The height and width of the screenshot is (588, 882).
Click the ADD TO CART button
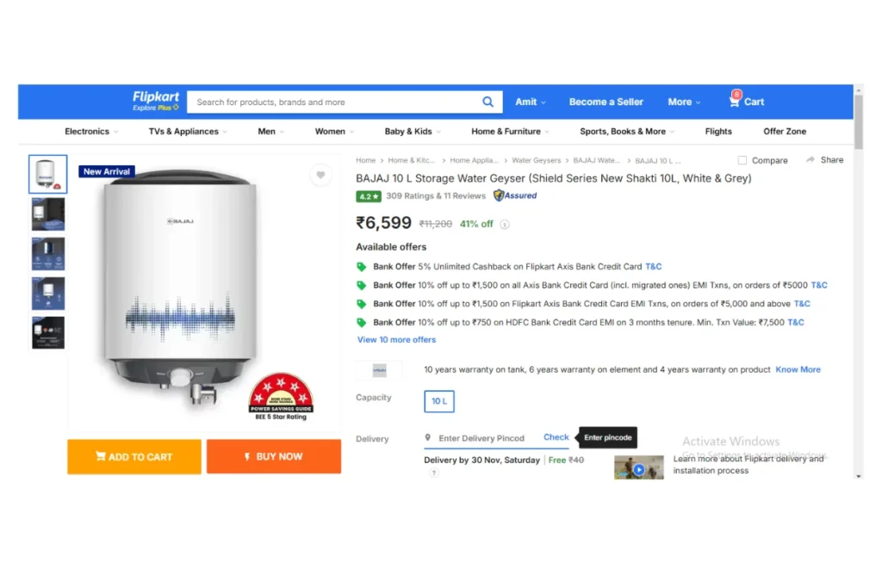(134, 456)
